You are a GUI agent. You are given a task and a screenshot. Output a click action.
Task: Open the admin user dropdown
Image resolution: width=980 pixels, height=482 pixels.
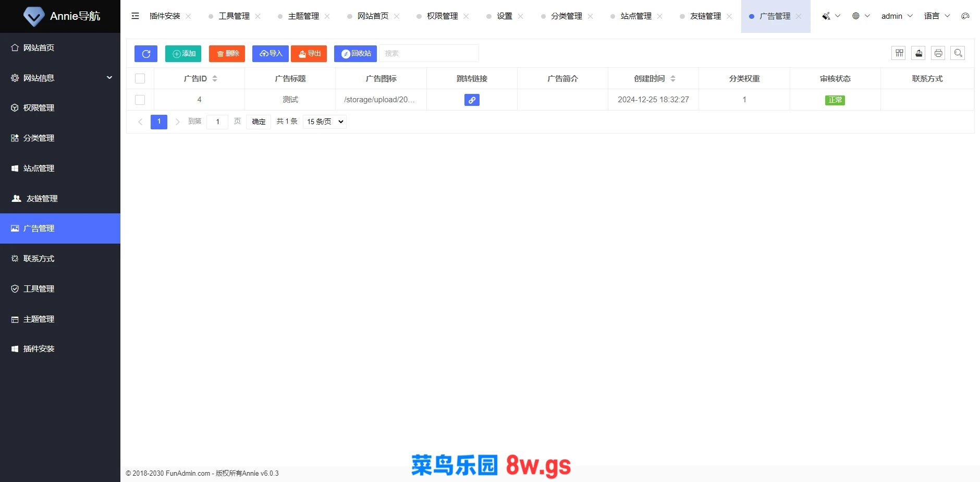897,16
